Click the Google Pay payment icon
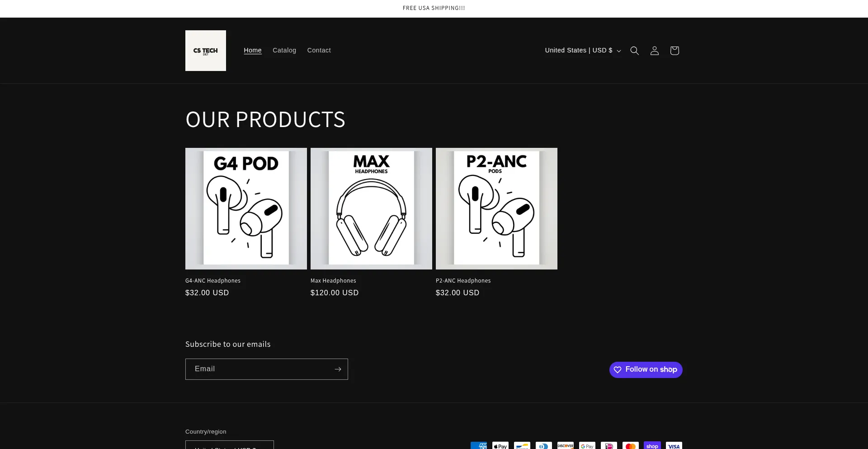This screenshot has width=868, height=449. pyautogui.click(x=587, y=446)
